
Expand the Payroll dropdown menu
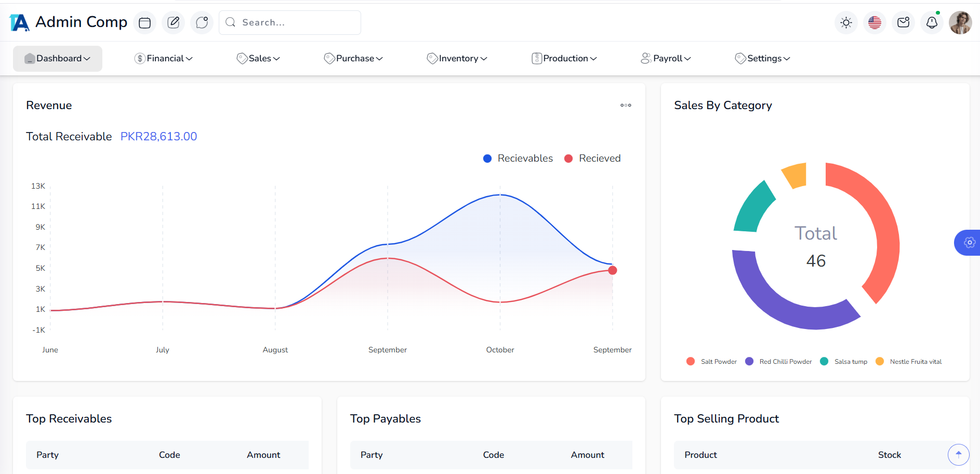(666, 59)
